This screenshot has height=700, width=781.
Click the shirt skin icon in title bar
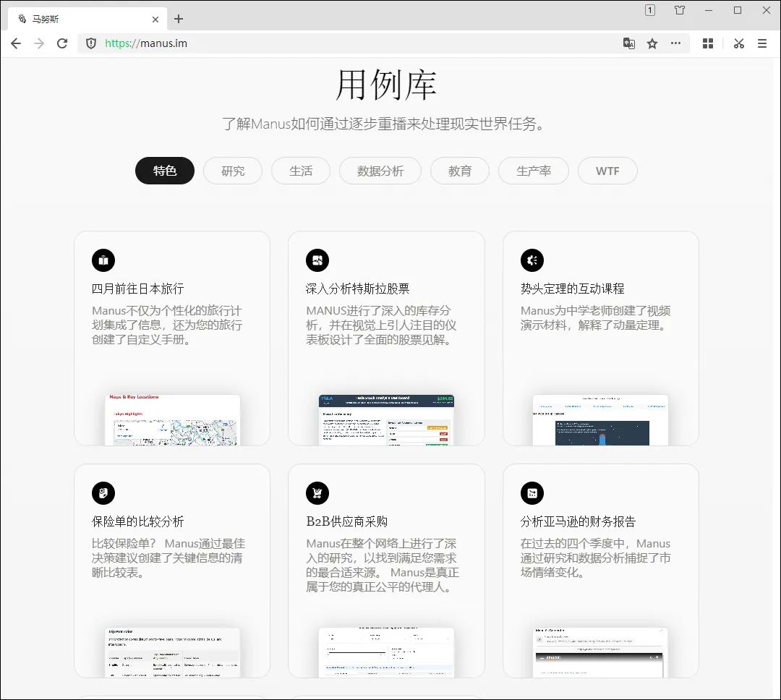click(679, 10)
